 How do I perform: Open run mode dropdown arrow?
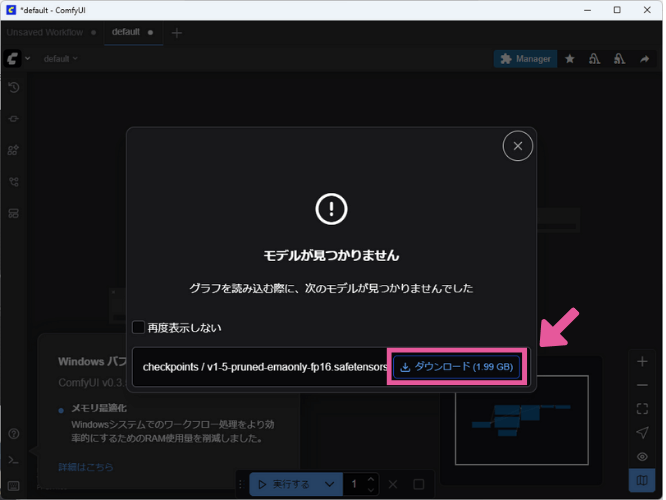[330, 484]
